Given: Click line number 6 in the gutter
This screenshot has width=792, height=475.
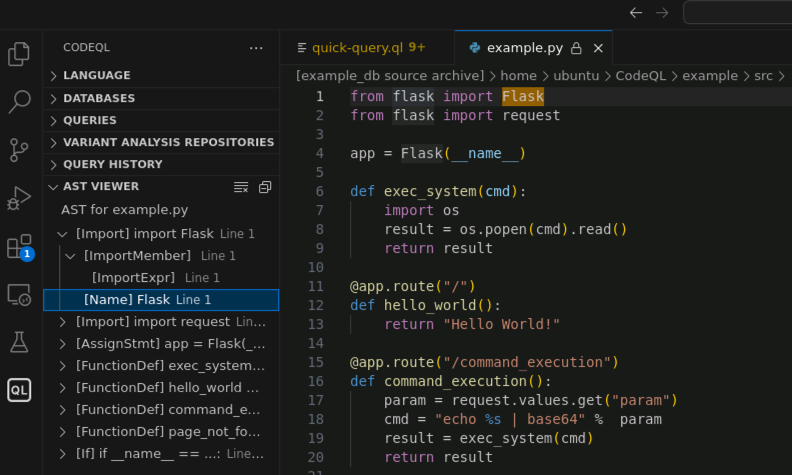Looking at the screenshot, I should [319, 192].
